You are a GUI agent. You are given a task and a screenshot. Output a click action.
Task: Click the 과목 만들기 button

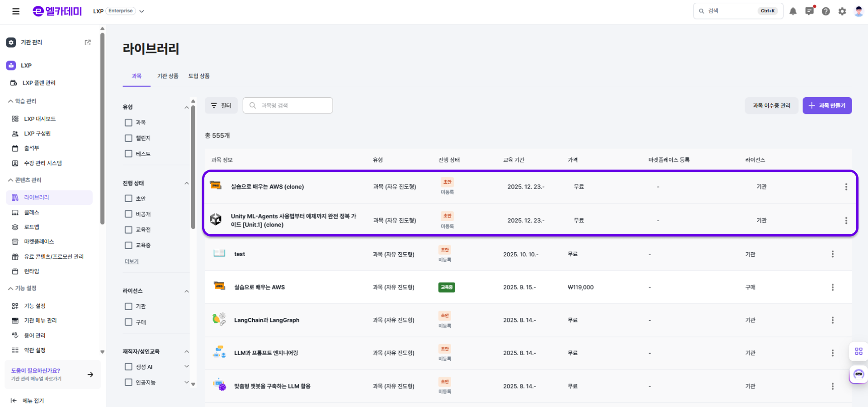pyautogui.click(x=827, y=106)
